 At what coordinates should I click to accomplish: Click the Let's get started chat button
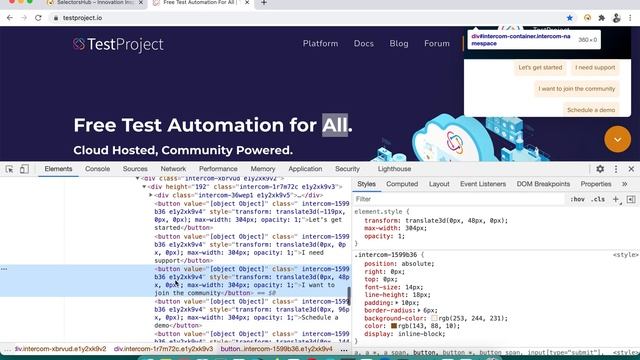(x=540, y=68)
